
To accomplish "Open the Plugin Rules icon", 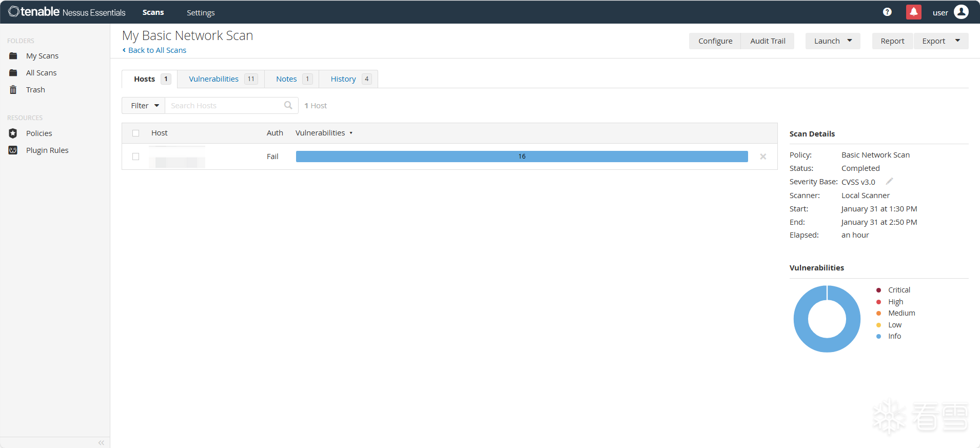I will (13, 150).
